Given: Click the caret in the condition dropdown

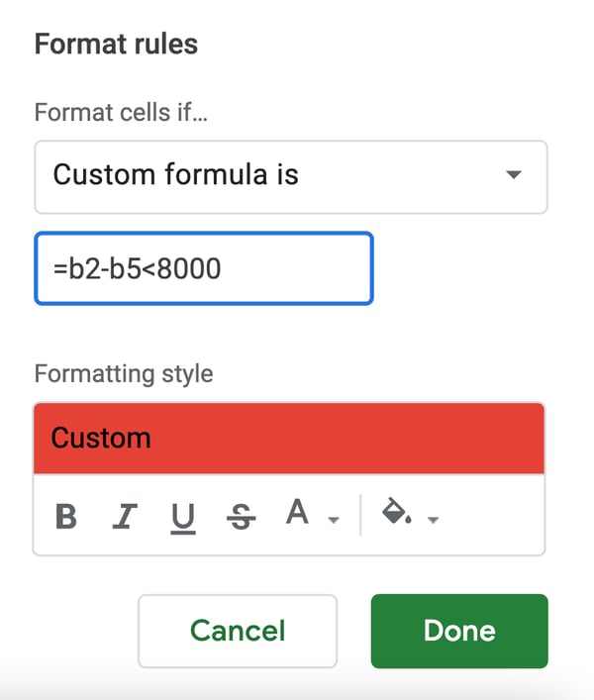Looking at the screenshot, I should [x=513, y=176].
